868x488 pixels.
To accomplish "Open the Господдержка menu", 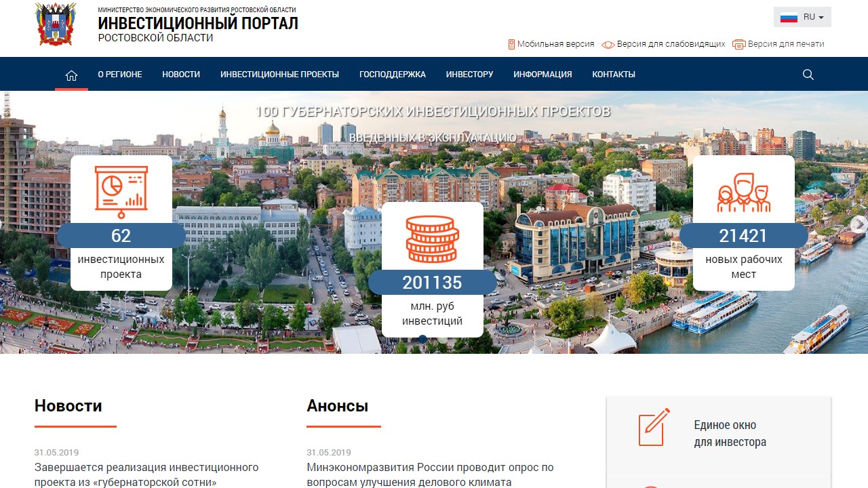I will (x=393, y=75).
